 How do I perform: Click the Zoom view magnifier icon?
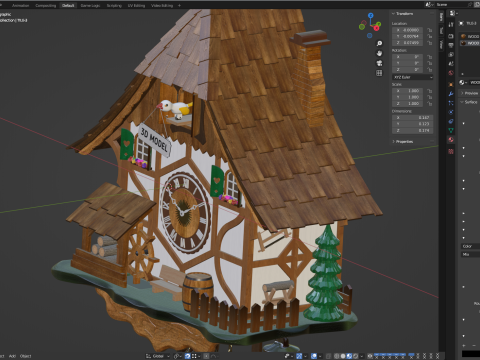379,44
